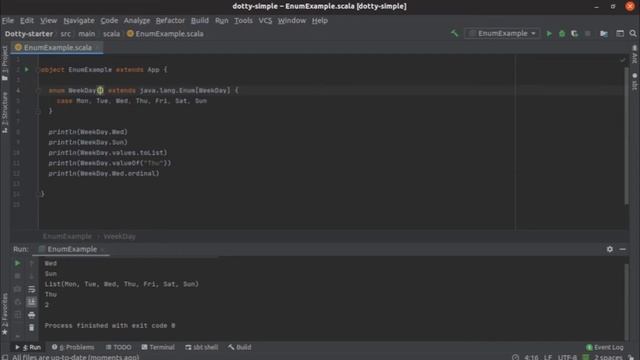Click the up arrow in the Run panel toolbar
Viewport: 640px width, 360px height.
[x=31, y=263]
